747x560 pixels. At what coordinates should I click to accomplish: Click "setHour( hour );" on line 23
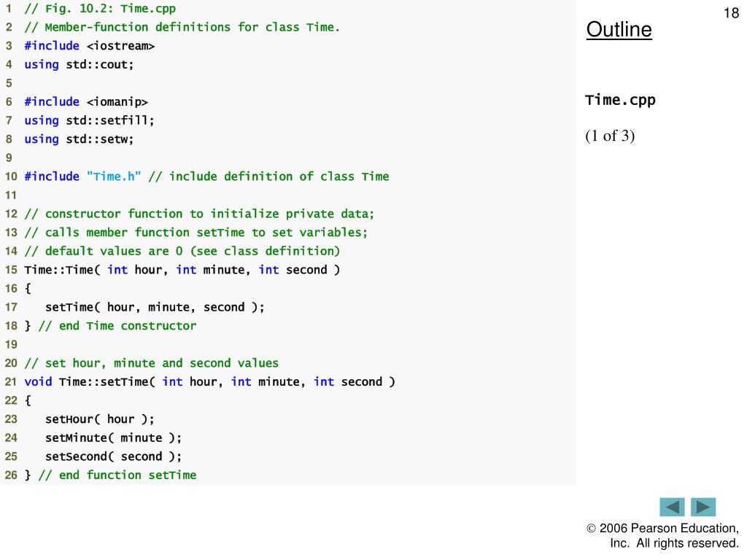point(100,419)
